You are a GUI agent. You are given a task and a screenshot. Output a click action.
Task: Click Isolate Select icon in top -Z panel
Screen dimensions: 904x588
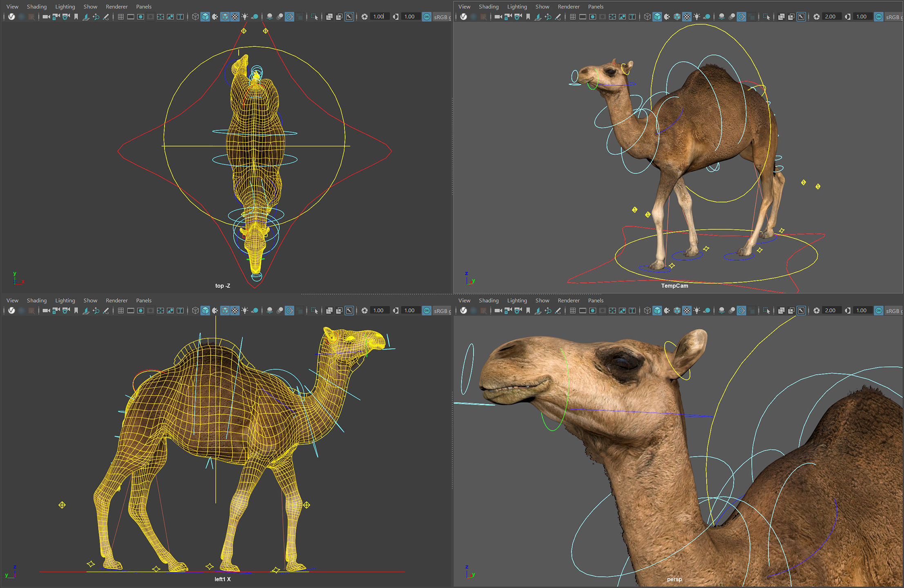[x=314, y=17]
